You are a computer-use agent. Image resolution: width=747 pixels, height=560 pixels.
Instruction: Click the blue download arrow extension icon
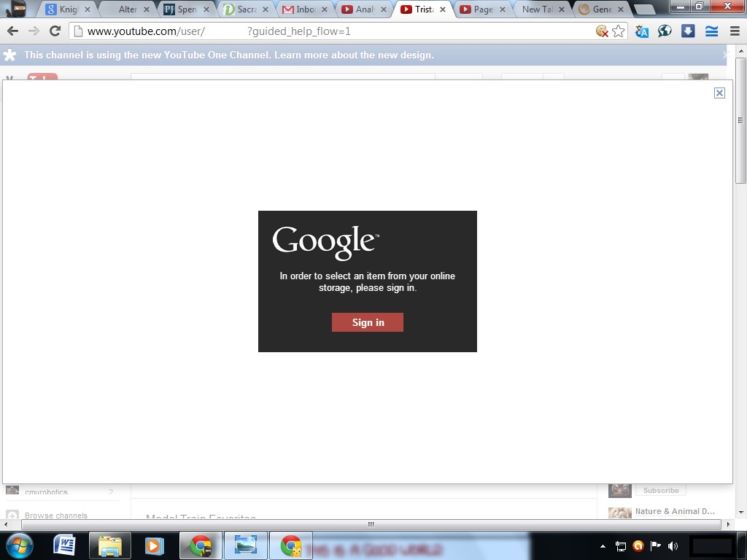688,31
